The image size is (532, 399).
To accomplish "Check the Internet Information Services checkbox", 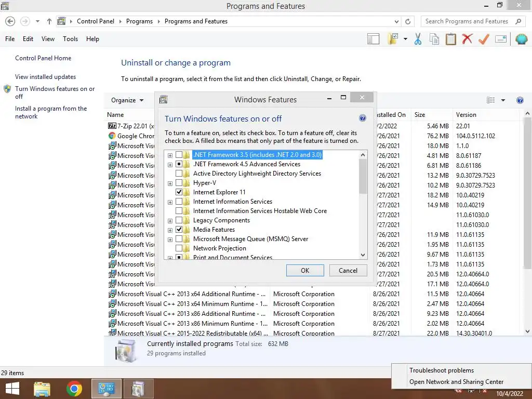I will click(179, 202).
